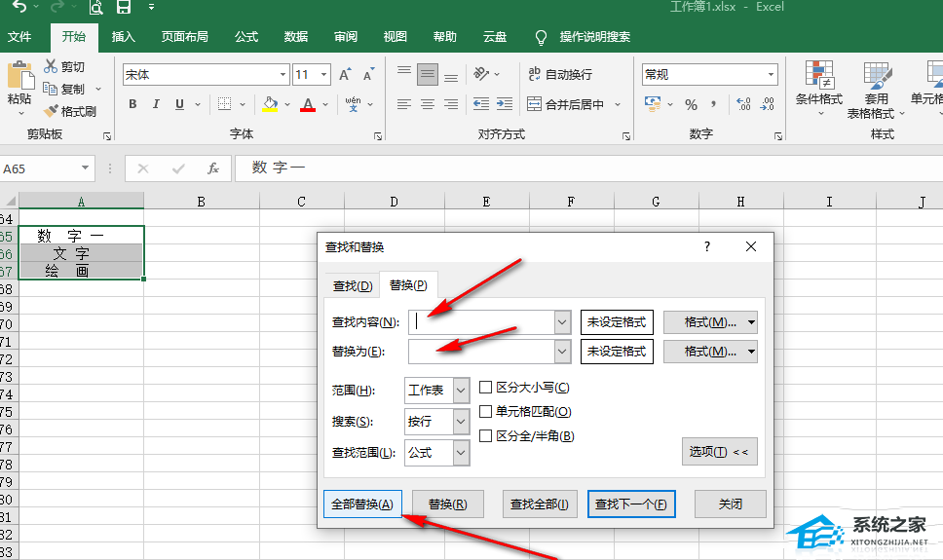943x560 pixels.
Task: Click the Save icon in the quick access toolbar
Action: 124,7
